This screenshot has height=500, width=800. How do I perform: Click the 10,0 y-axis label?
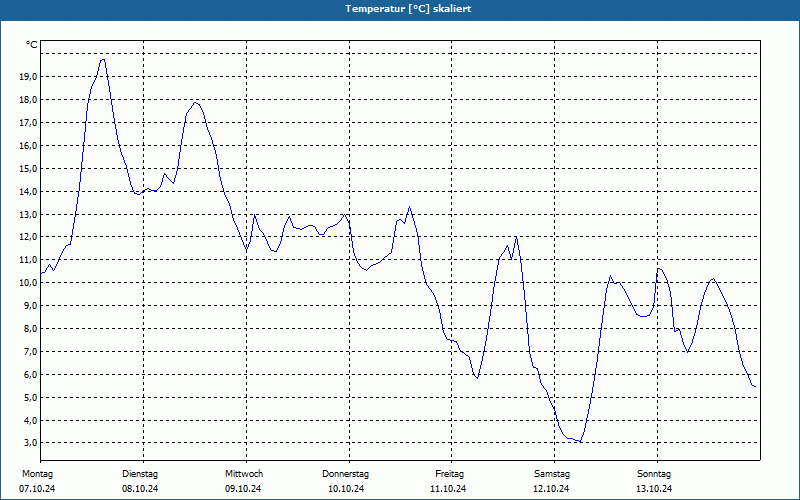point(28,283)
